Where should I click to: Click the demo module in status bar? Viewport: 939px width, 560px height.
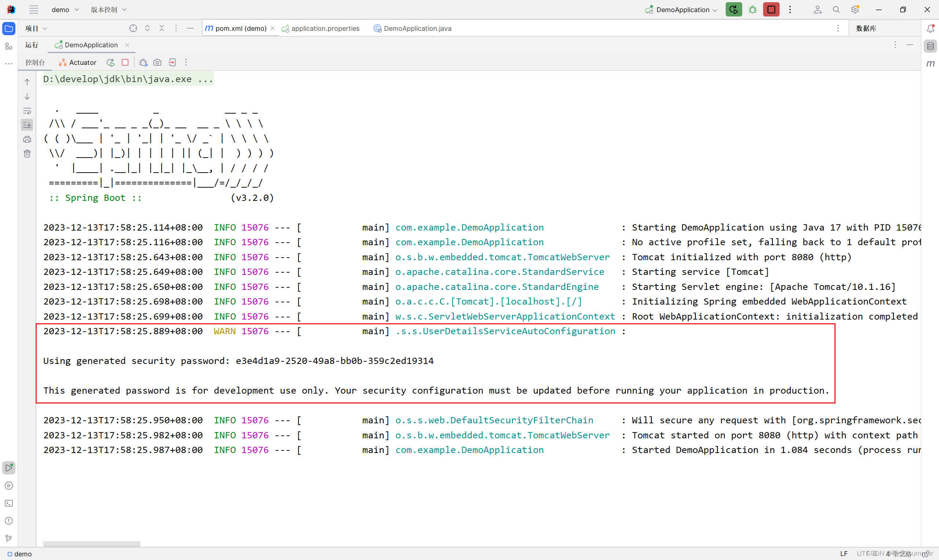[x=20, y=554]
